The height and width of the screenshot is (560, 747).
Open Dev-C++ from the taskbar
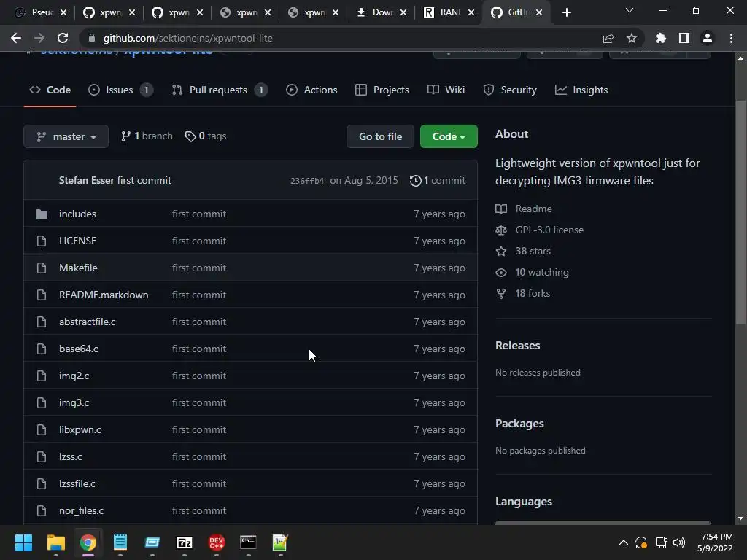click(216, 542)
